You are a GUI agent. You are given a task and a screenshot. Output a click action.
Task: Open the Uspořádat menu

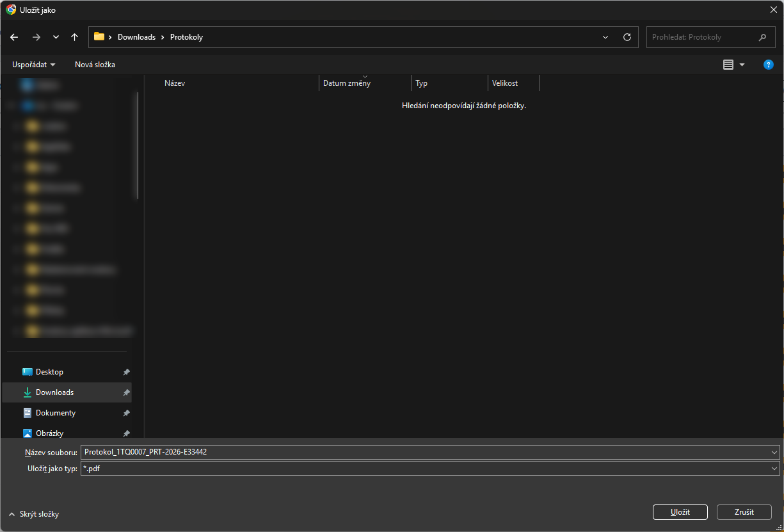click(x=34, y=65)
